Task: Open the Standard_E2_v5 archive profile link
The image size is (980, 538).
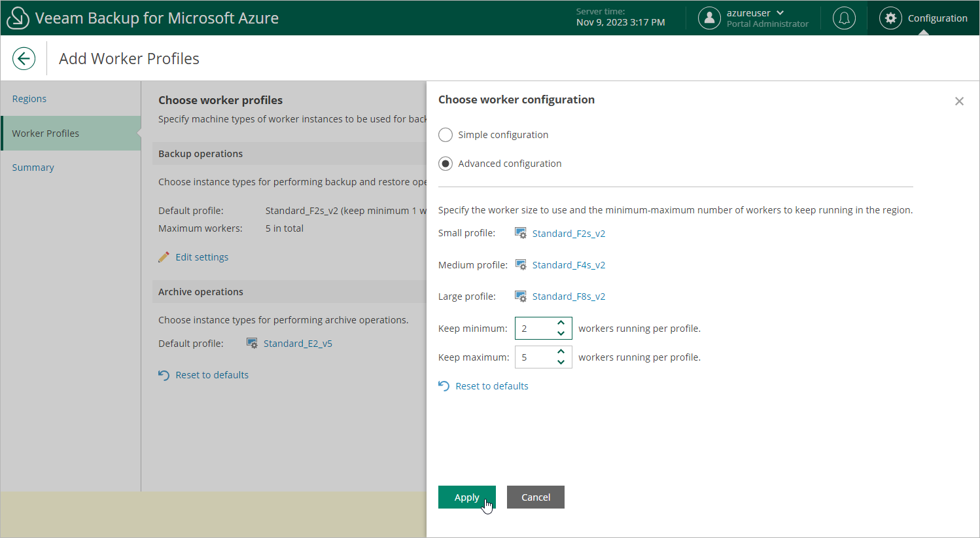Action: (298, 344)
